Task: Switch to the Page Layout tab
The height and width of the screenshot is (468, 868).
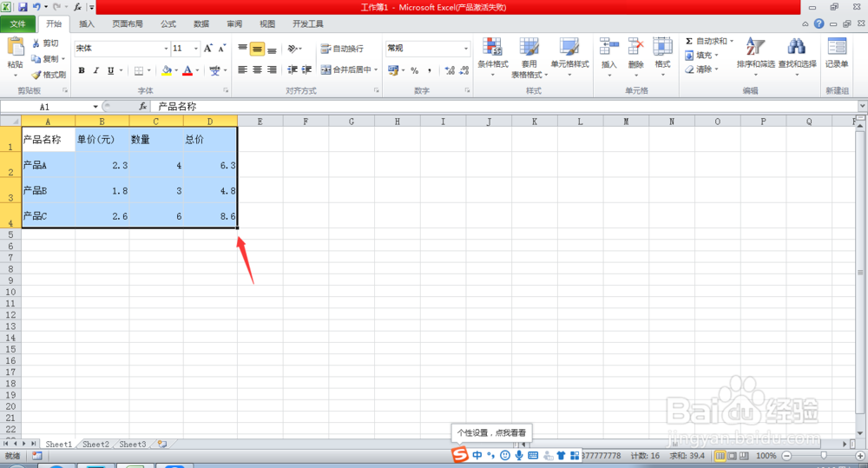Action: pos(128,23)
